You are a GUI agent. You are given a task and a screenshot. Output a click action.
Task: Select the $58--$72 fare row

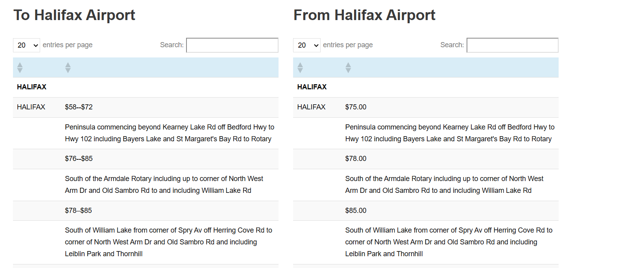coord(79,107)
